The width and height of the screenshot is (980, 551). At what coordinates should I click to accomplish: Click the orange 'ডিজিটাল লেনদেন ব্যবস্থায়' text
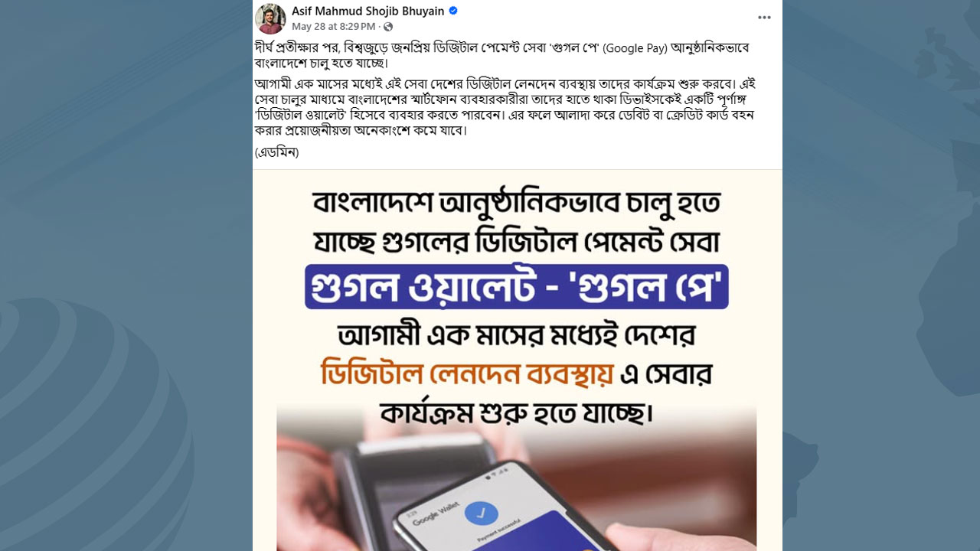pos(467,375)
